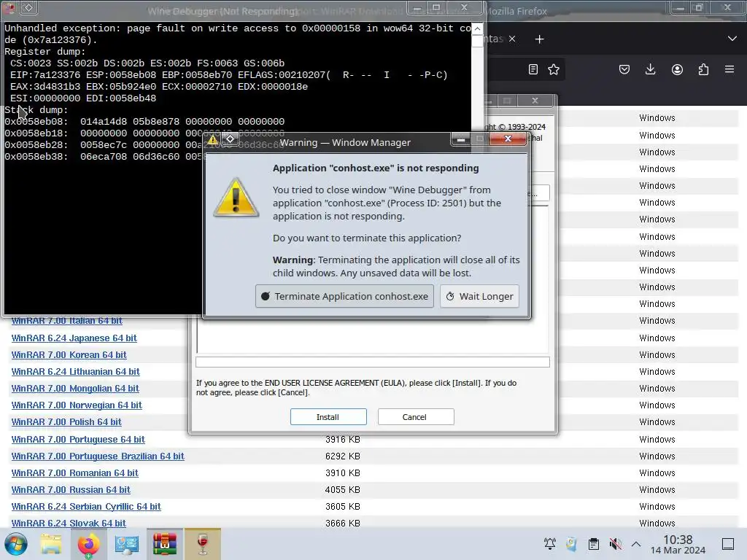Screen dimensions: 747x560
Task: Open WinRAR 7.00 Korean 64 bit link
Action: (69, 355)
